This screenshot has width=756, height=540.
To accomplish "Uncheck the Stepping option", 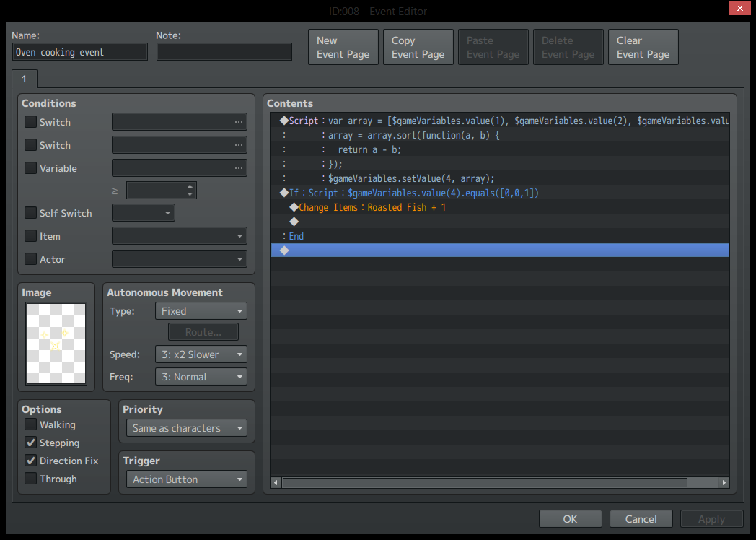I will pyautogui.click(x=30, y=443).
